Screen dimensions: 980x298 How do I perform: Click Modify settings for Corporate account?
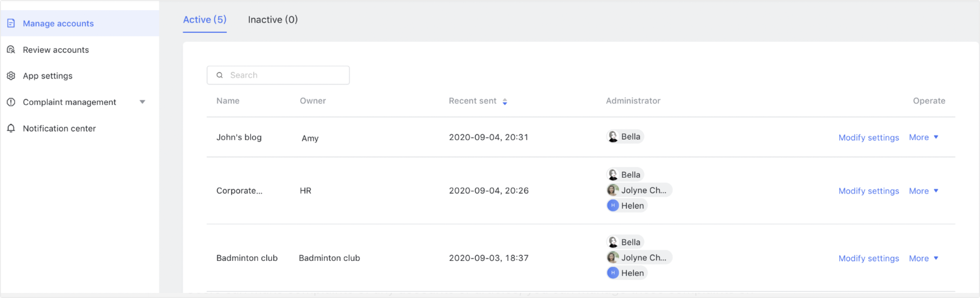[x=869, y=191]
